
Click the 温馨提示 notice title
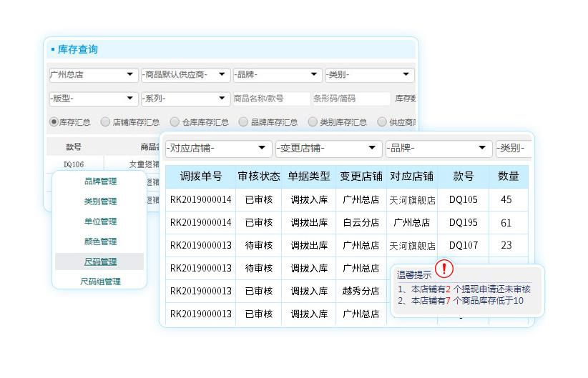point(414,275)
